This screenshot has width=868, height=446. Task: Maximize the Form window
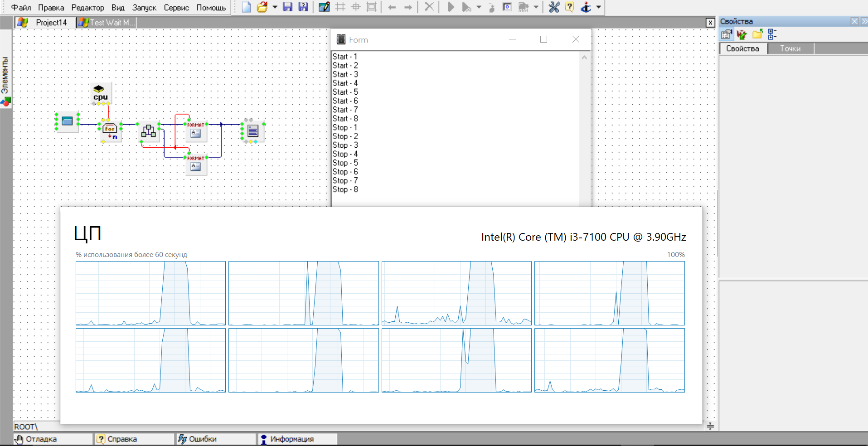pos(544,39)
